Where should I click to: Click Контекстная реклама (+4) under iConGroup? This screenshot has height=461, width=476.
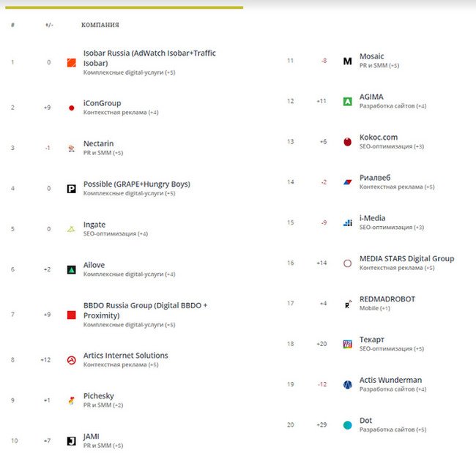point(121,113)
